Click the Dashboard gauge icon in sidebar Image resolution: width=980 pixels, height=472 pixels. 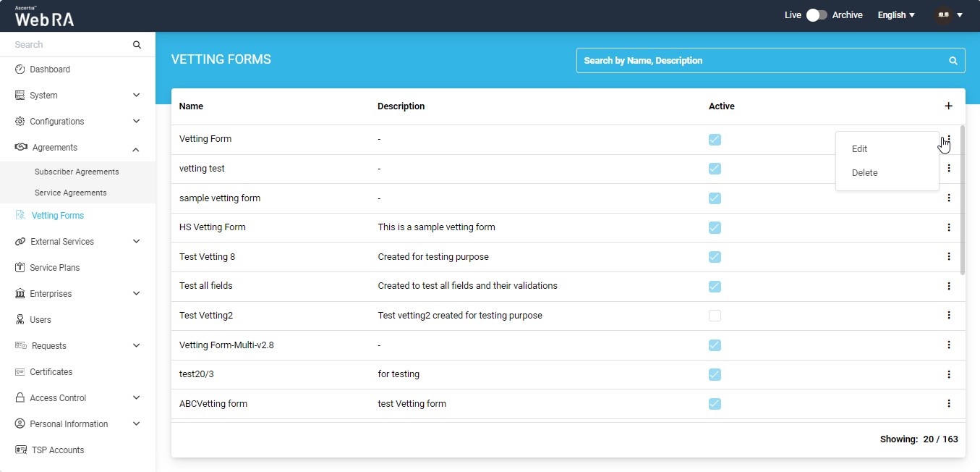click(x=20, y=69)
